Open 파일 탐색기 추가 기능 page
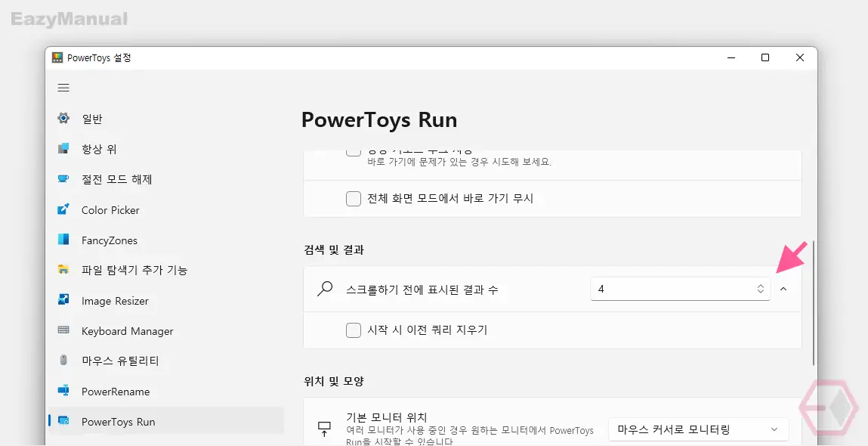 pos(166,271)
